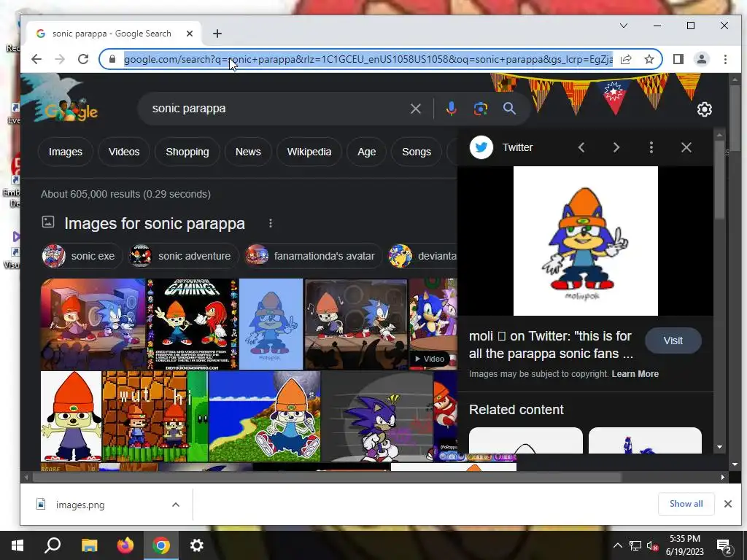Open Windows taskbar search
Screen dimensions: 747x560
(53, 545)
